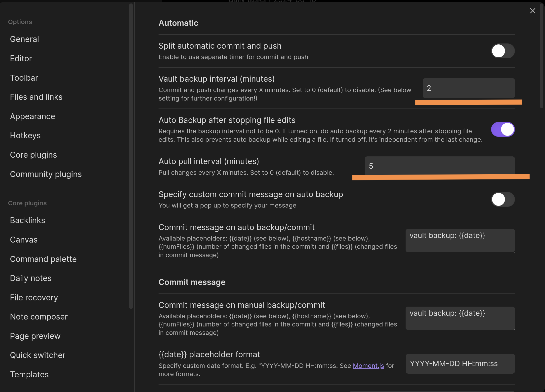Click the settings sidebar scrollbar
Image resolution: width=545 pixels, height=392 pixels.
(x=131, y=156)
